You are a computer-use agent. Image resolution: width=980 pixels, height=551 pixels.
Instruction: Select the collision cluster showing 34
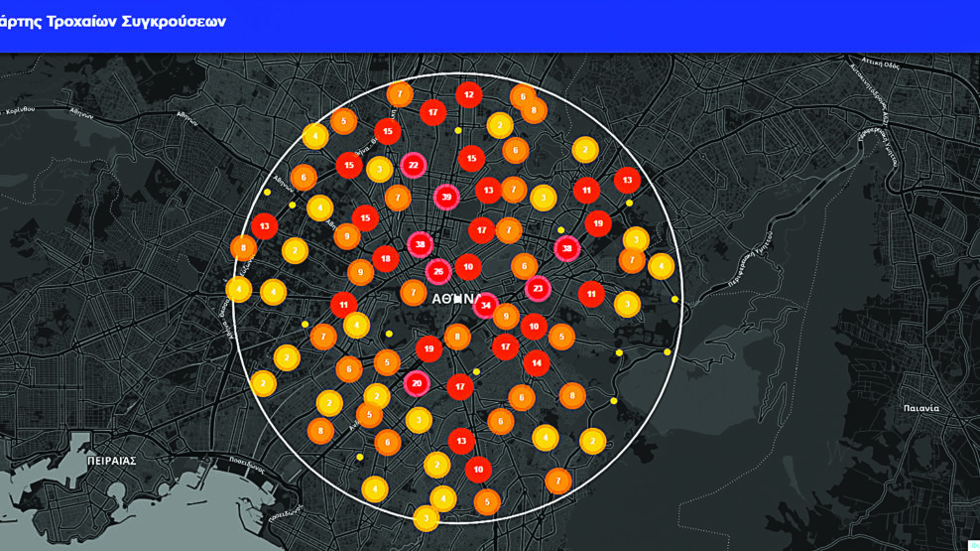486,305
